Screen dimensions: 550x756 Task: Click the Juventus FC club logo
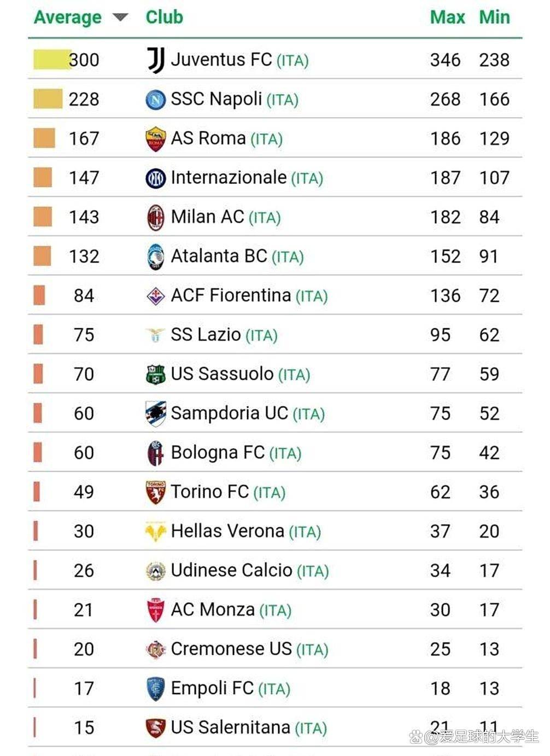coord(156,60)
